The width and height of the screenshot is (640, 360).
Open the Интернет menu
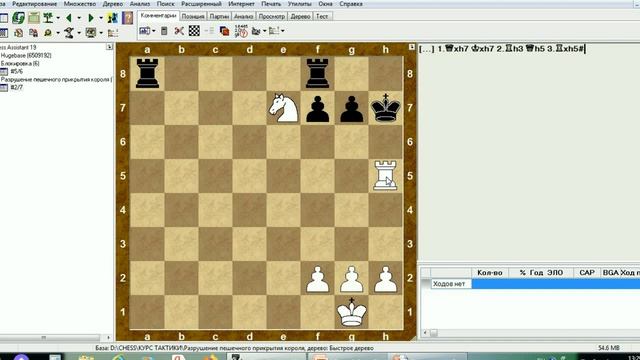(x=241, y=4)
